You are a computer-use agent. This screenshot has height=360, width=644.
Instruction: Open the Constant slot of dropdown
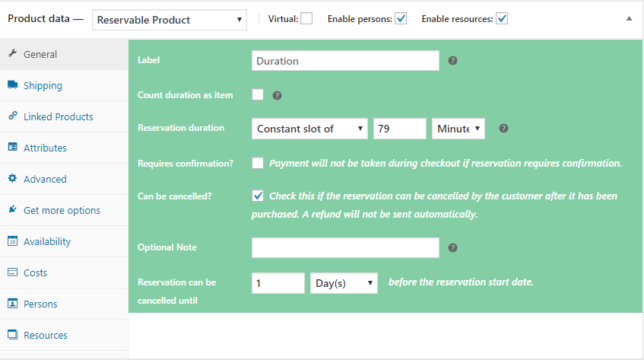(x=309, y=129)
